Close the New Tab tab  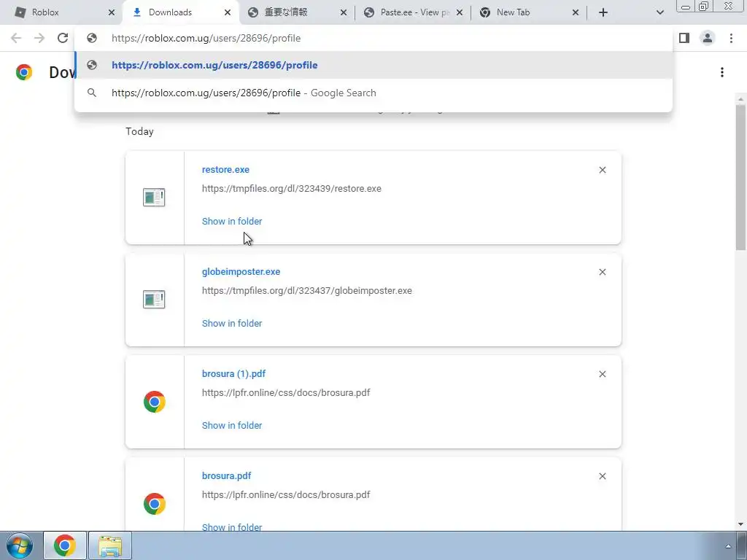pyautogui.click(x=576, y=12)
